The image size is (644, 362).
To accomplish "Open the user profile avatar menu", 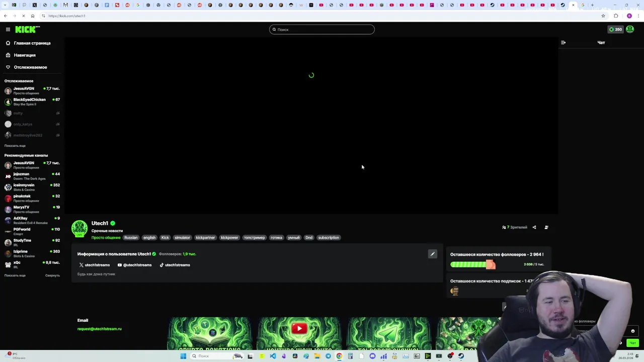I will pyautogui.click(x=630, y=29).
